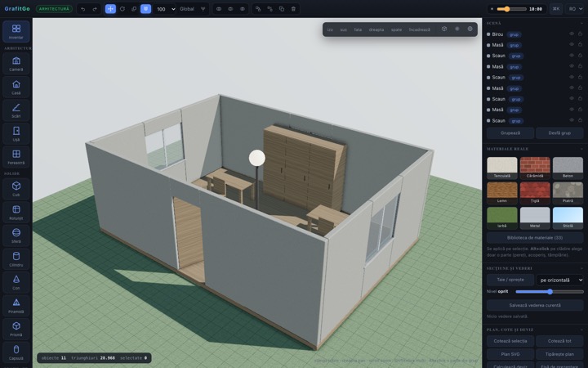Redo the last undone action
Viewport: 588px width, 368px height.
coord(95,9)
